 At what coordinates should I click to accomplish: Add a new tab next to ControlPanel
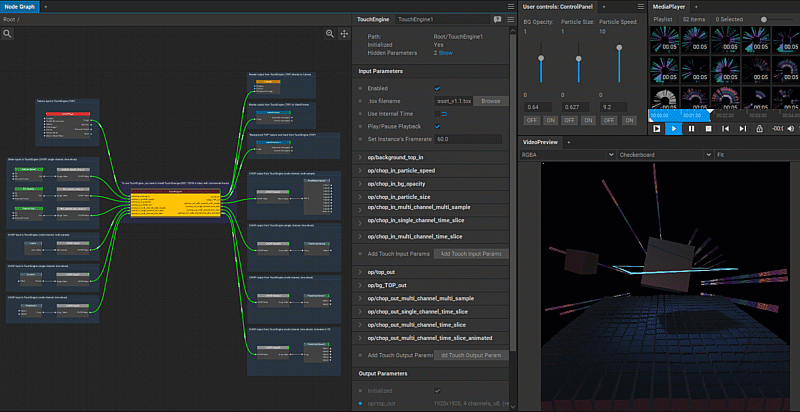click(x=604, y=7)
